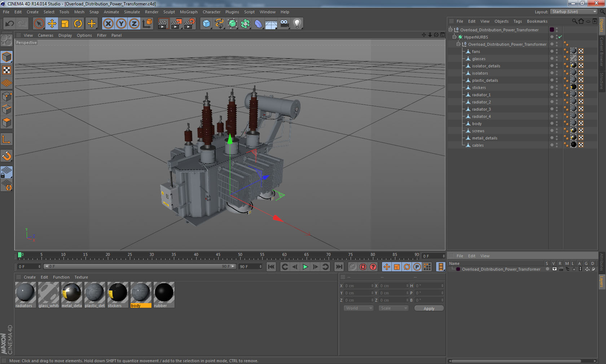
Task: Open the Plugins menu
Action: click(x=232, y=12)
